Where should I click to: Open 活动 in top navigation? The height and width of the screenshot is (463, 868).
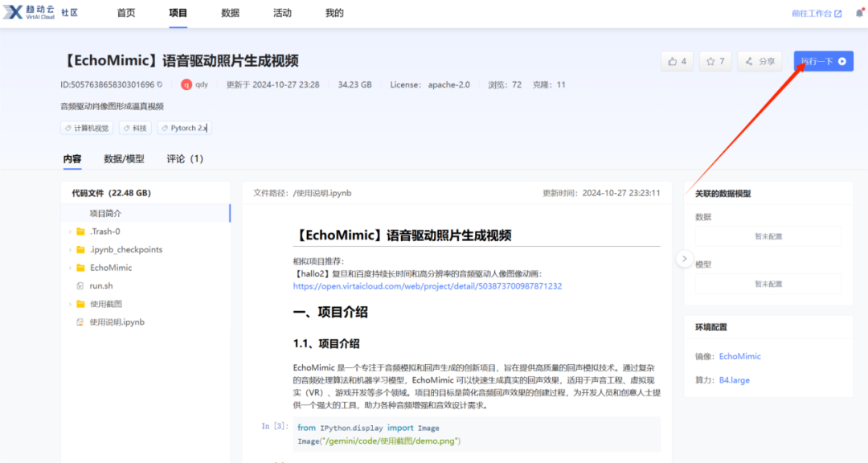click(x=282, y=13)
